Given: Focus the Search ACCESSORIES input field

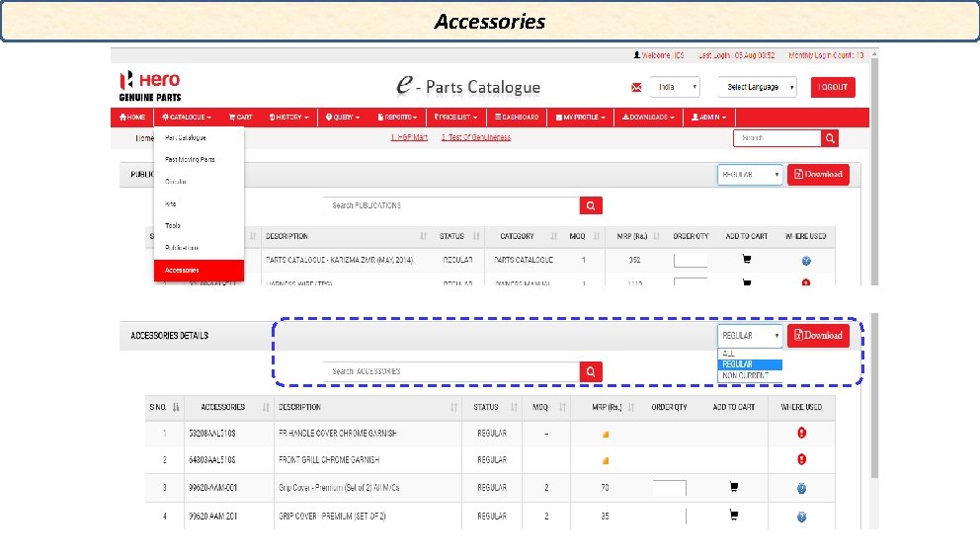Looking at the screenshot, I should click(451, 372).
